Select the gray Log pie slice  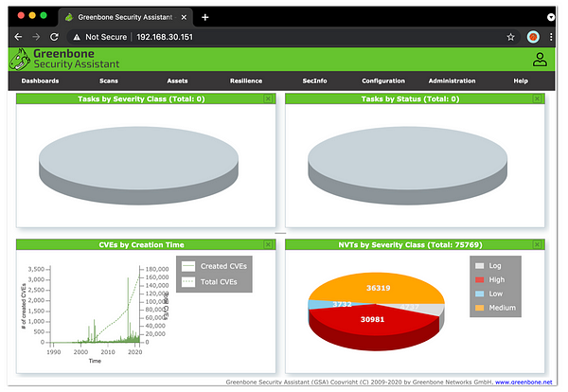click(429, 309)
